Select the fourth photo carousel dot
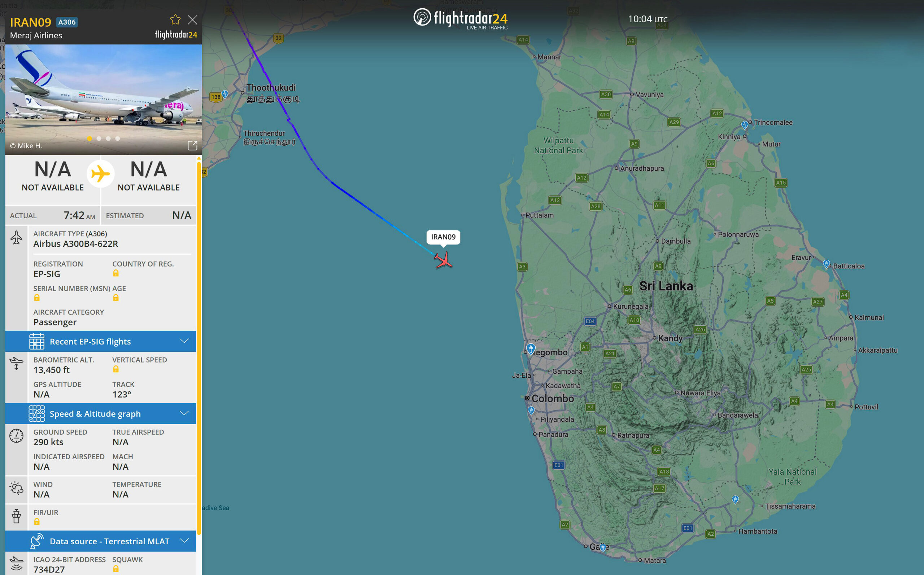This screenshot has height=575, width=924. click(x=118, y=139)
